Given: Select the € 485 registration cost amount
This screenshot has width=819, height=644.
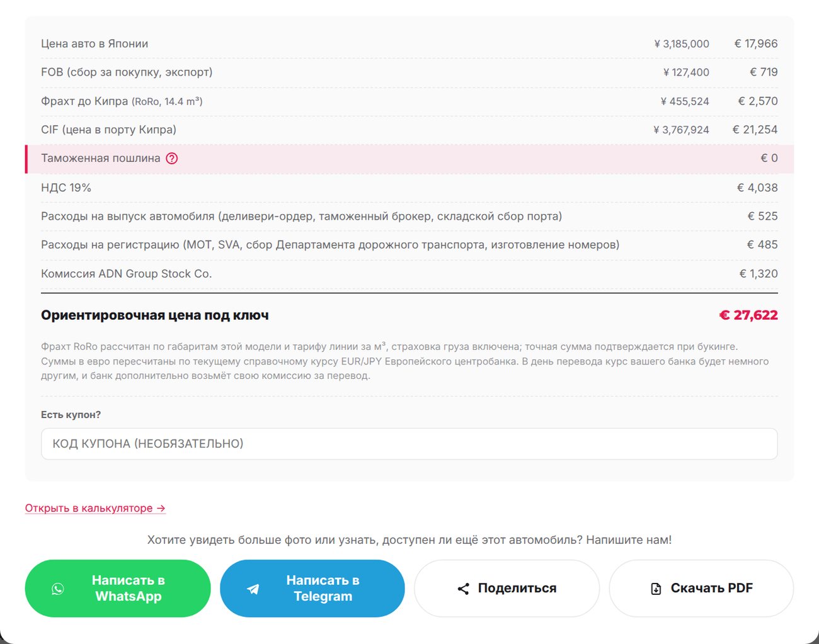Looking at the screenshot, I should point(762,245).
